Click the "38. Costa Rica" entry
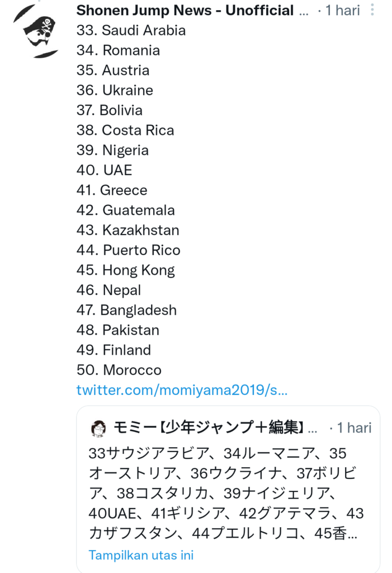 click(x=125, y=130)
